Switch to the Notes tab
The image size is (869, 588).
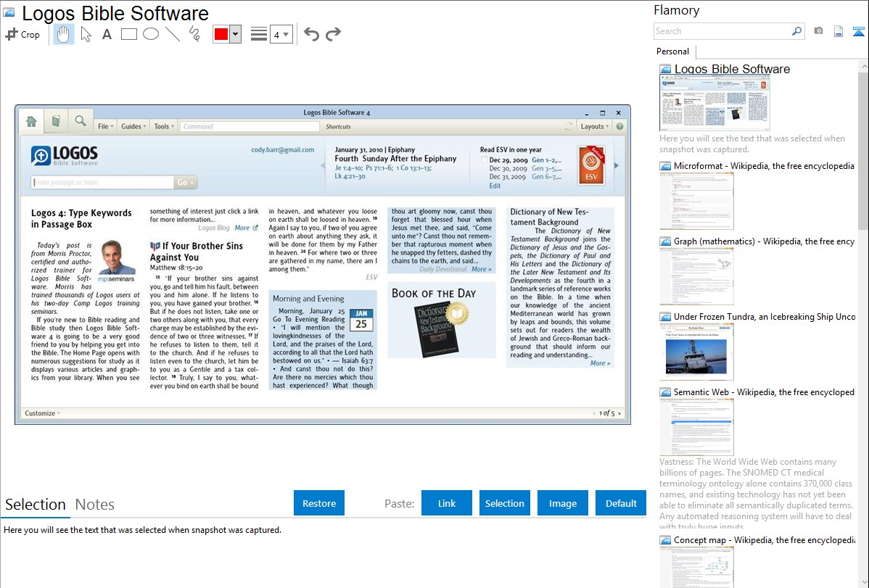[95, 505]
